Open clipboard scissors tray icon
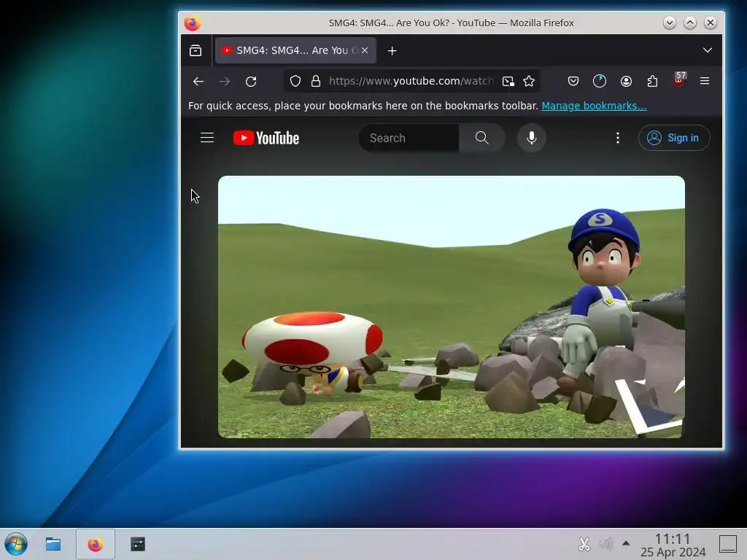The image size is (747, 560). (x=584, y=544)
